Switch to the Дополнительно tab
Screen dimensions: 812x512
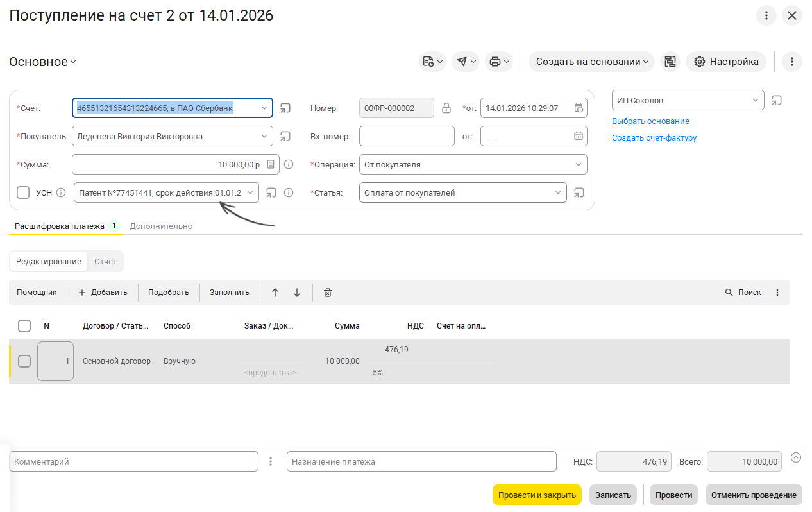[x=161, y=226]
